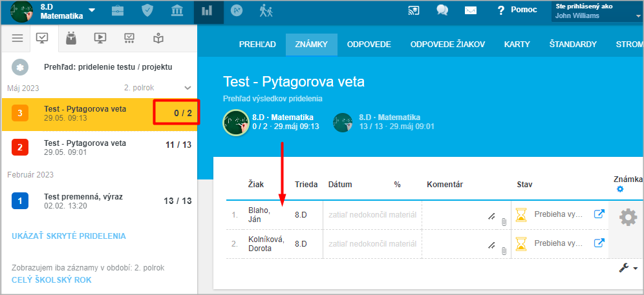Switch to the ODPOVEDE ŽIAKOV tab

[447, 45]
